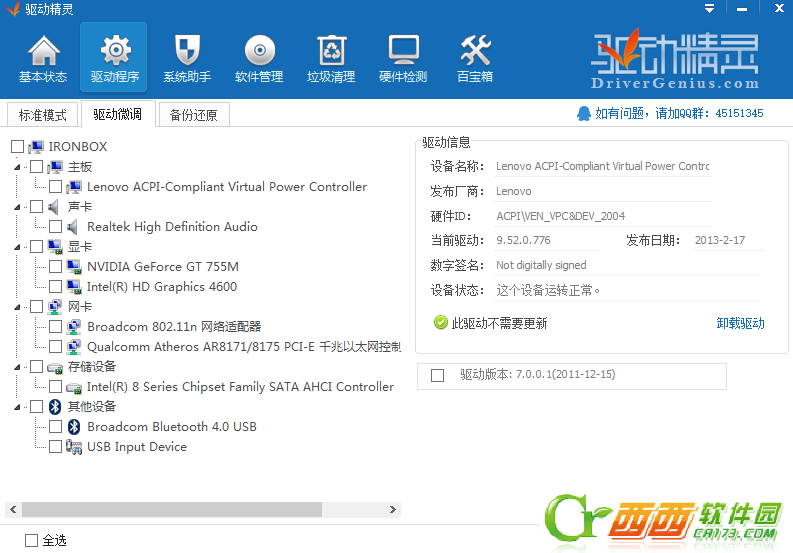Collapse the 声卡 tree node
The image size is (793, 553).
click(x=17, y=207)
